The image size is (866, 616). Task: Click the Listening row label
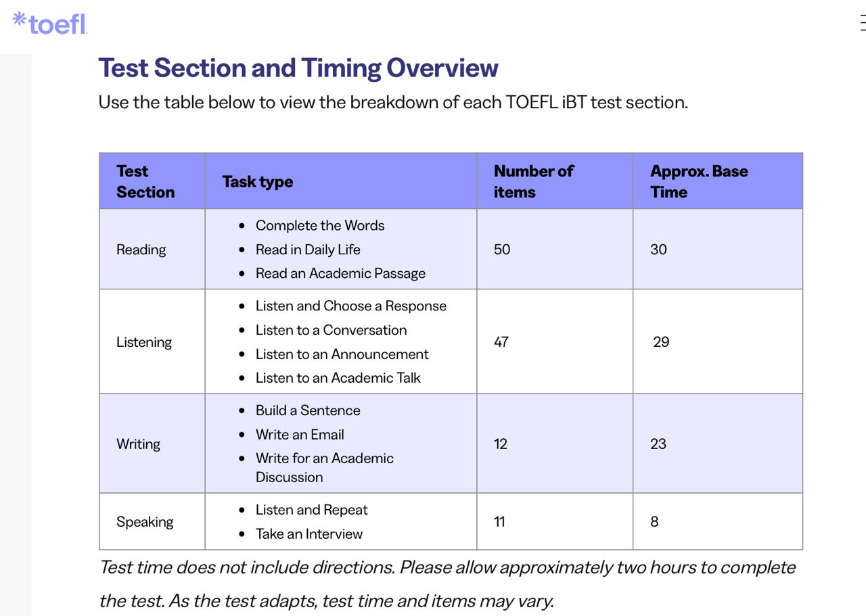(144, 342)
